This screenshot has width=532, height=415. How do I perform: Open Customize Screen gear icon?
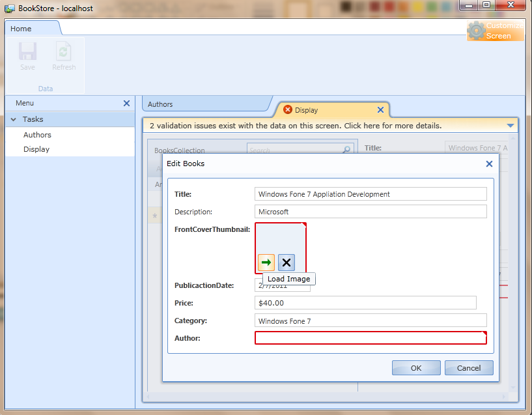[x=477, y=31]
